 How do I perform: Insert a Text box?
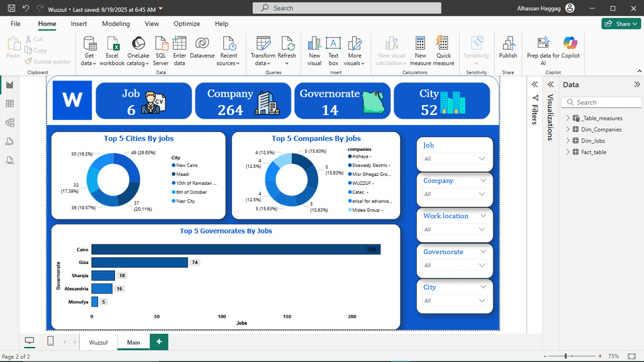[x=333, y=51]
